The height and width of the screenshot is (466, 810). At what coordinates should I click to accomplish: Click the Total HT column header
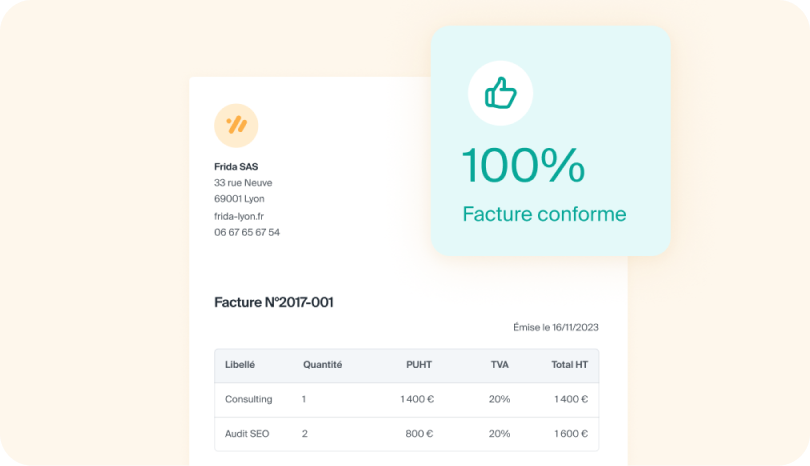(569, 365)
